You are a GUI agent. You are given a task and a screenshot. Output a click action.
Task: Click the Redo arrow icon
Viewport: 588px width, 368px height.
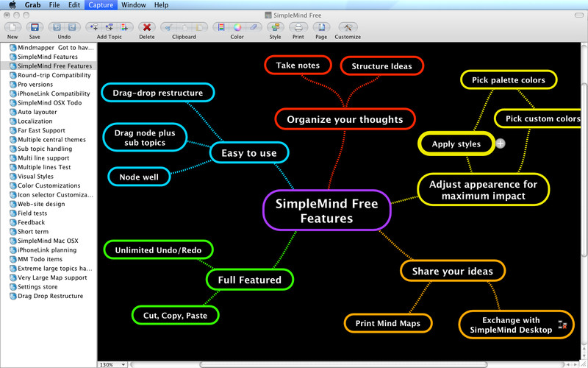tap(72, 27)
